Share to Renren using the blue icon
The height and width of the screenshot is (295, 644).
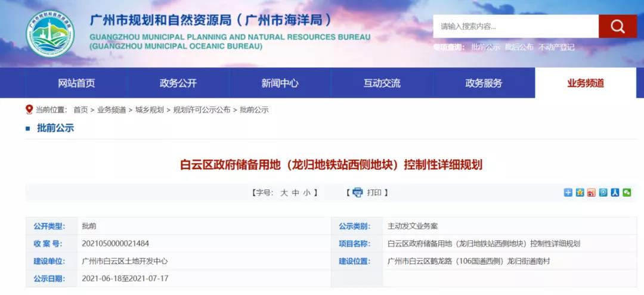(x=615, y=192)
